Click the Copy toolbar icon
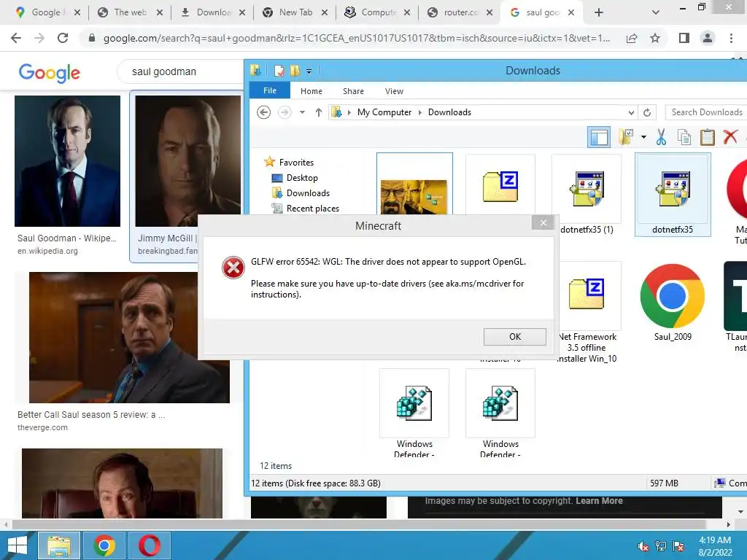The image size is (747, 560). click(684, 137)
